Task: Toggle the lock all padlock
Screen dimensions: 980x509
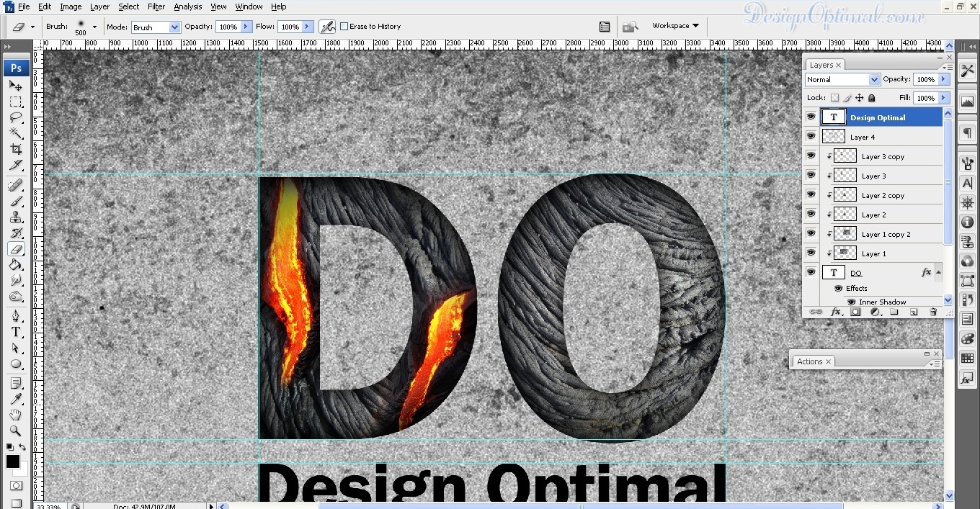Action: click(871, 98)
